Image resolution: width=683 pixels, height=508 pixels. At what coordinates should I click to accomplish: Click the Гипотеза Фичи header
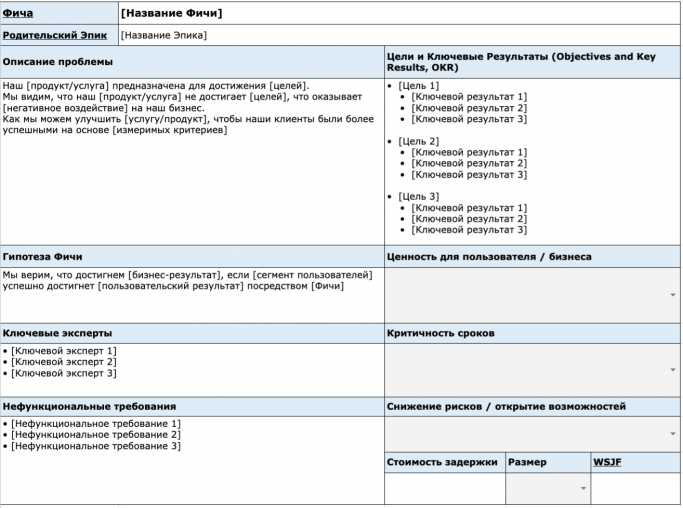[x=192, y=257]
